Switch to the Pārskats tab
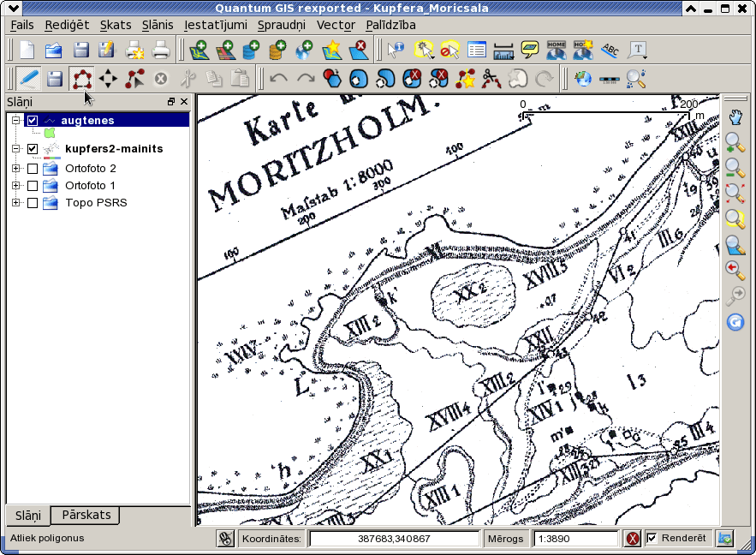Viewport: 756px width, 555px height. click(86, 515)
